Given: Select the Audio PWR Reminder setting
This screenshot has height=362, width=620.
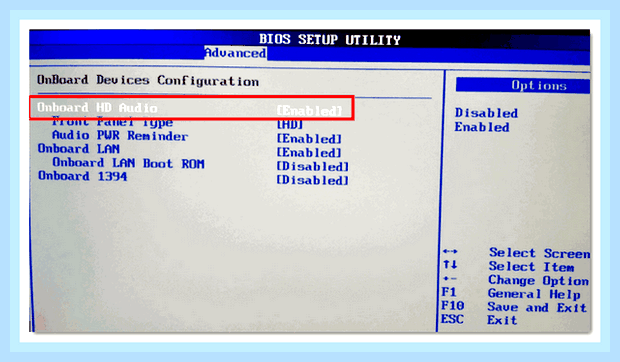Looking at the screenshot, I should pos(120,136).
